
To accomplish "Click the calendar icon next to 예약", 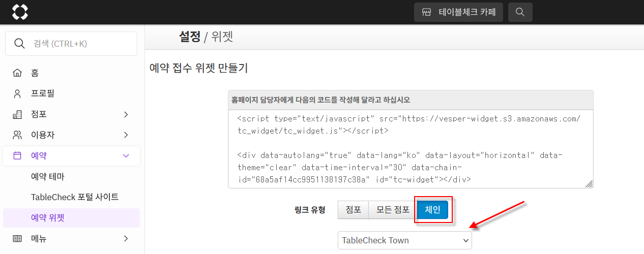I will pyautogui.click(x=17, y=155).
